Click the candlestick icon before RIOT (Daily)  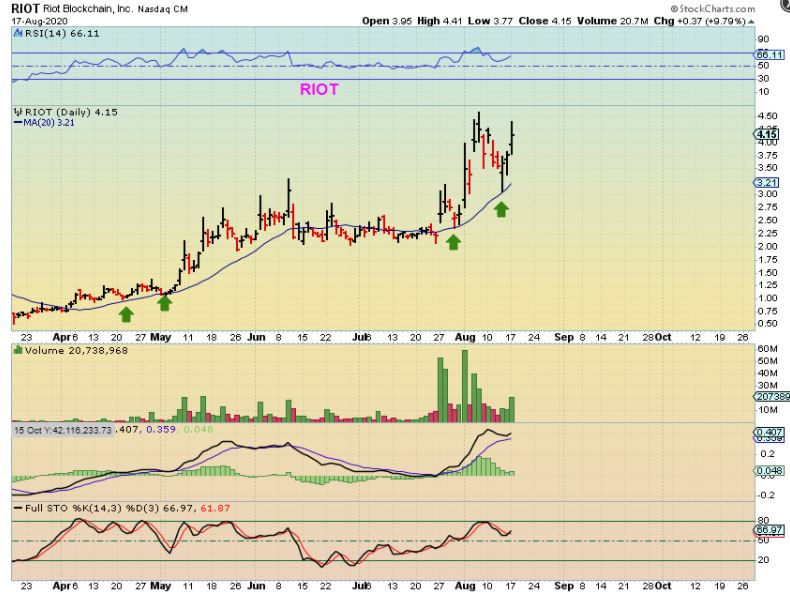pos(18,112)
